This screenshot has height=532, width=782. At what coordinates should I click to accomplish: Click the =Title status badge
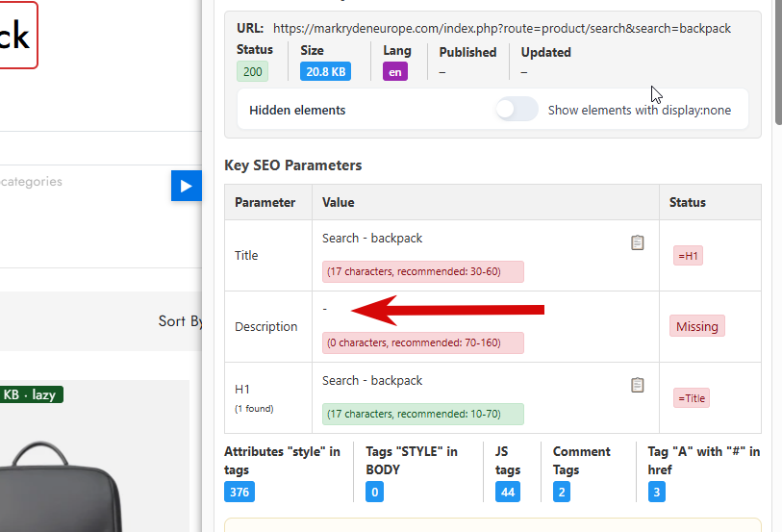pos(692,398)
